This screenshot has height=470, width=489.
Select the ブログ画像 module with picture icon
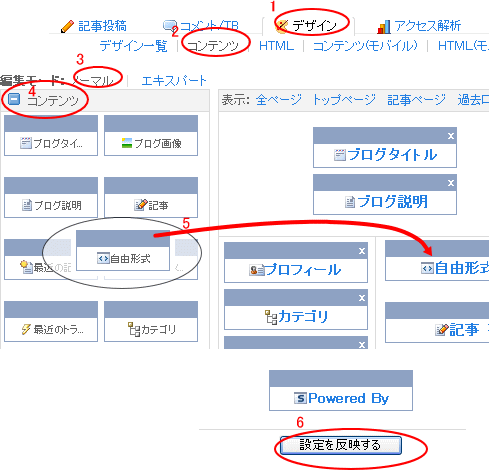pyautogui.click(x=151, y=136)
